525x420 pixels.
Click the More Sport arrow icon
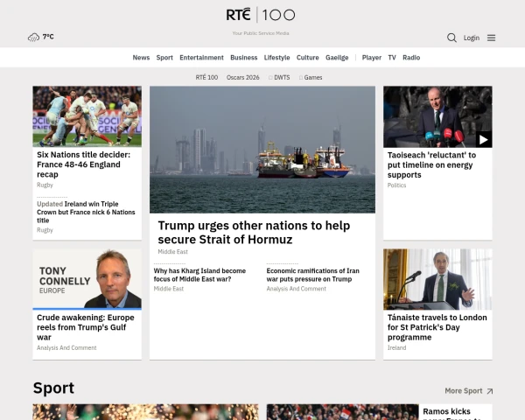(x=489, y=391)
